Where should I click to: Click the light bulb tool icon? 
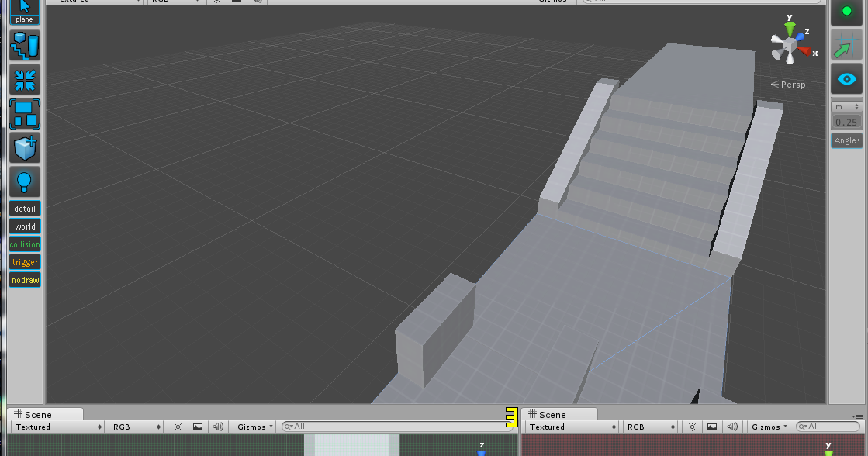tap(25, 182)
